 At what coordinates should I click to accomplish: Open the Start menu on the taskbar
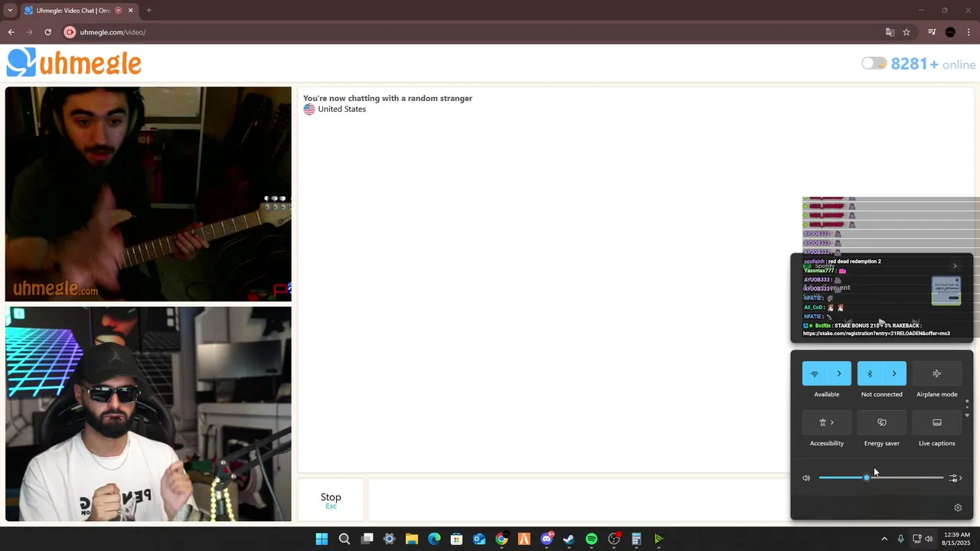322,539
